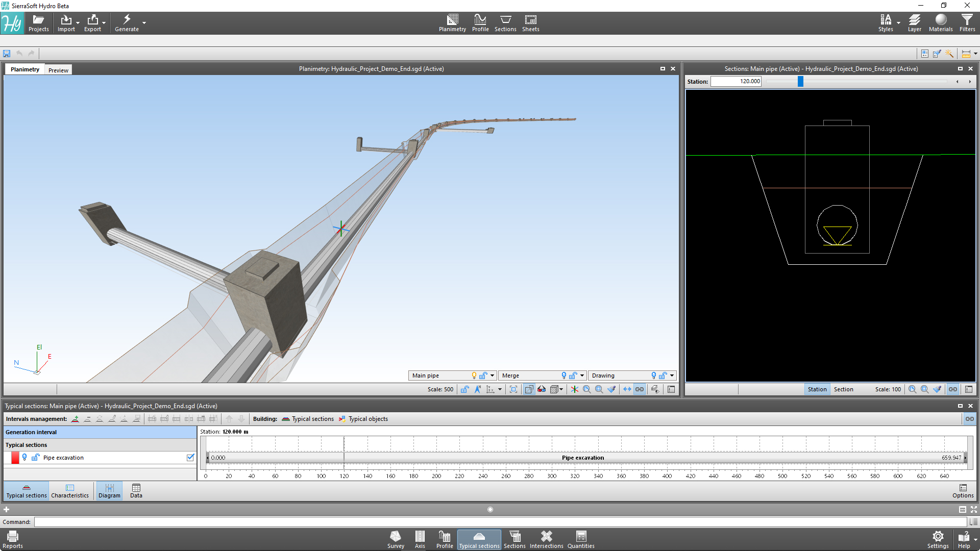Image resolution: width=980 pixels, height=551 pixels.
Task: Switch sections view to Section mode
Action: pos(843,389)
